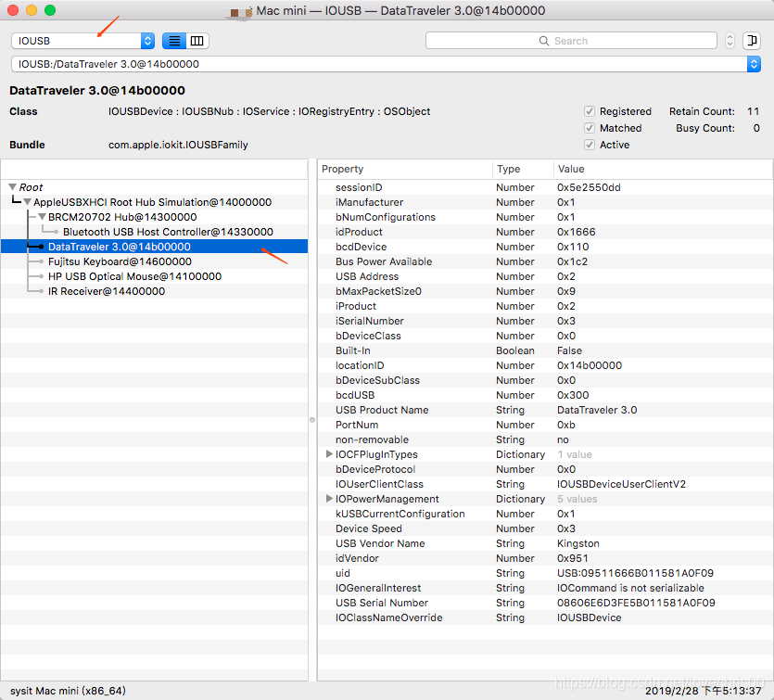Select the sessionID property row
The height and width of the screenshot is (700, 774).
pos(545,187)
